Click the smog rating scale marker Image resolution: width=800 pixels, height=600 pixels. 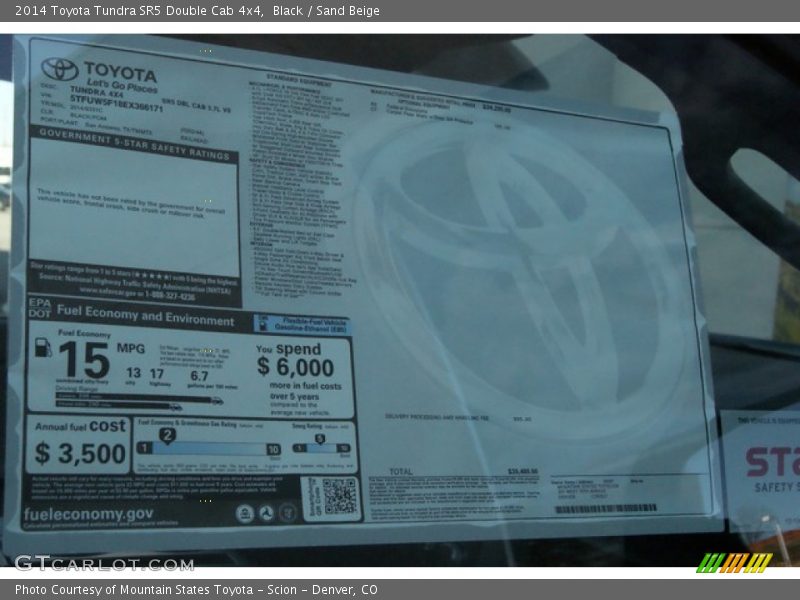point(320,439)
